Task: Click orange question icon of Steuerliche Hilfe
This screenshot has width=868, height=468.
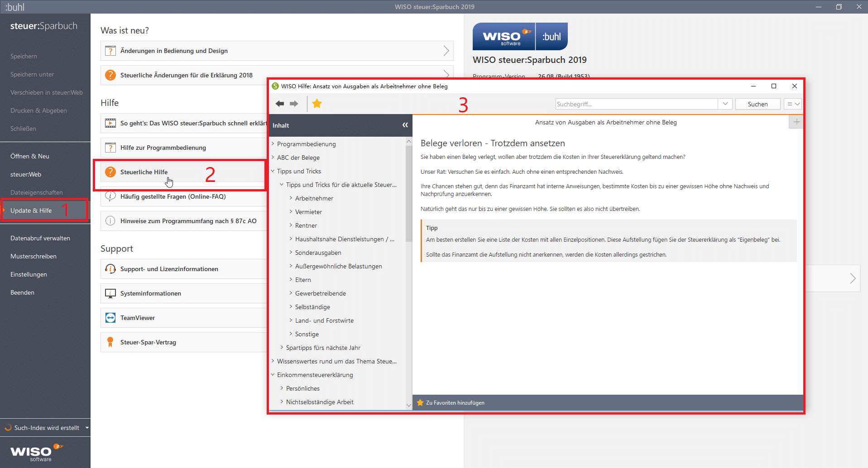Action: tap(110, 172)
